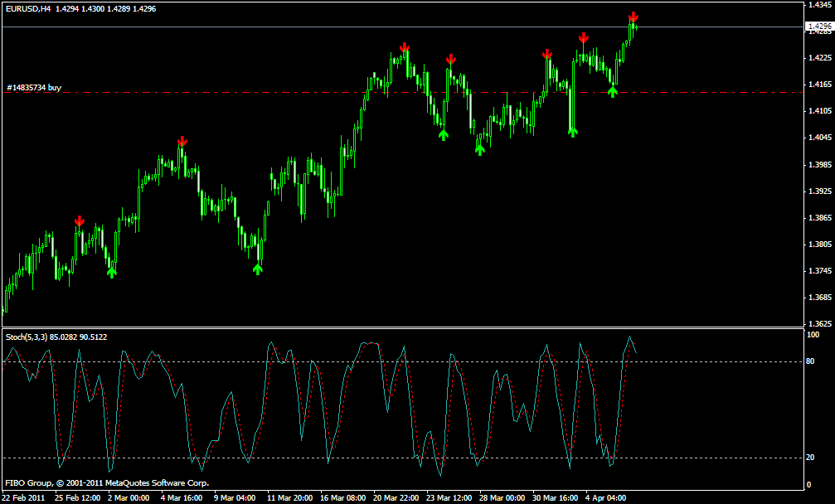Click the FIBO Group copyright text
Image resolution: width=835 pixels, height=504 pixels.
107,483
